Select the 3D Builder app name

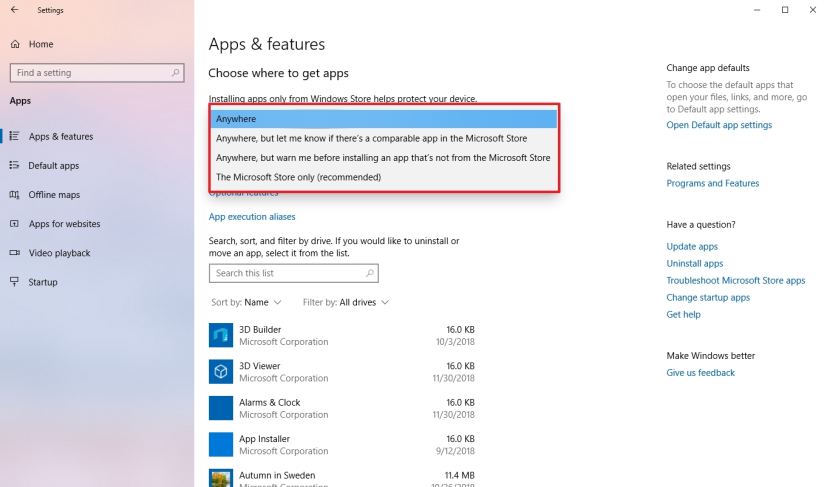click(x=260, y=329)
